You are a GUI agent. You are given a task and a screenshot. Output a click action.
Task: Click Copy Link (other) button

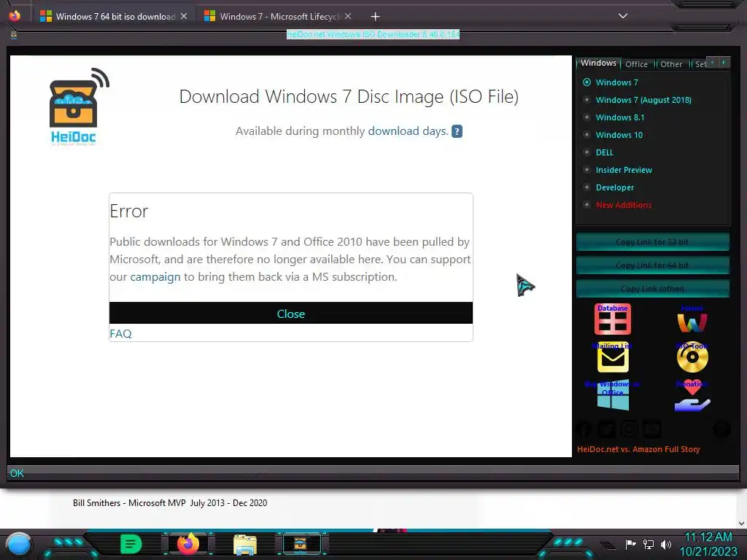tap(652, 289)
